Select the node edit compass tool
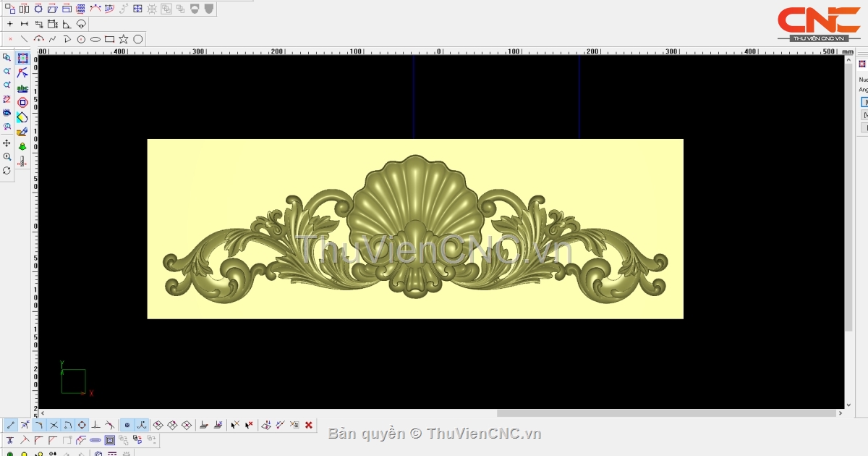The height and width of the screenshot is (456, 868). pyautogui.click(x=22, y=72)
